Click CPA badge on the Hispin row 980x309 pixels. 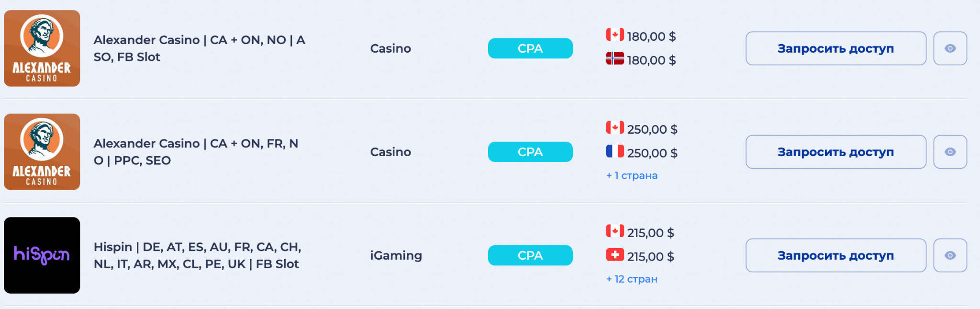[530, 255]
